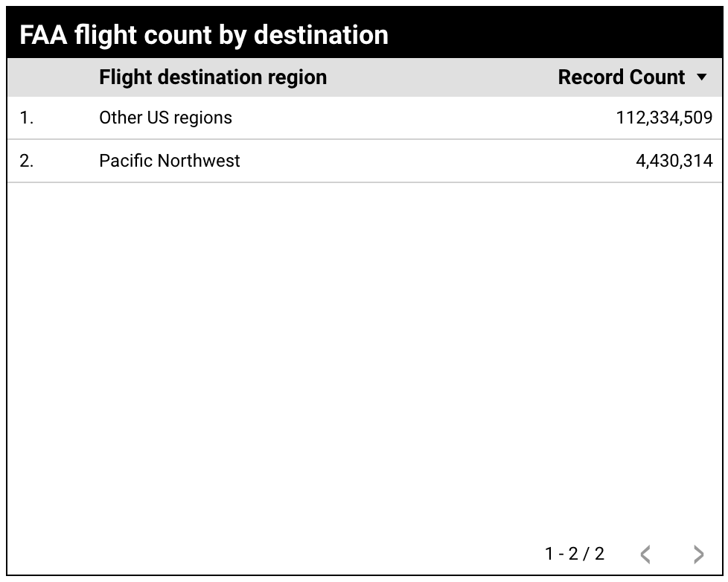Screen dimensions: 728x582
Task: Click the 1 - 2 / 2 page indicator
Action: coord(574,554)
